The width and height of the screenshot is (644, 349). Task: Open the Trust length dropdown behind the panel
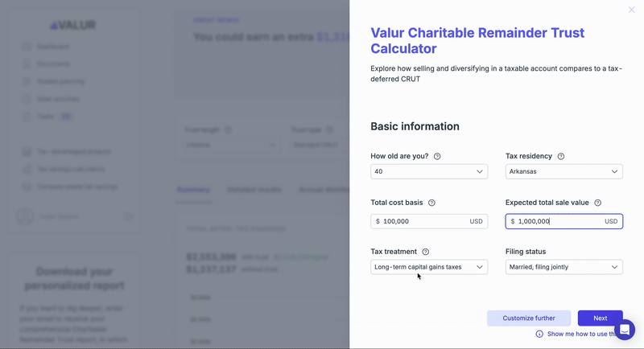[x=231, y=145]
